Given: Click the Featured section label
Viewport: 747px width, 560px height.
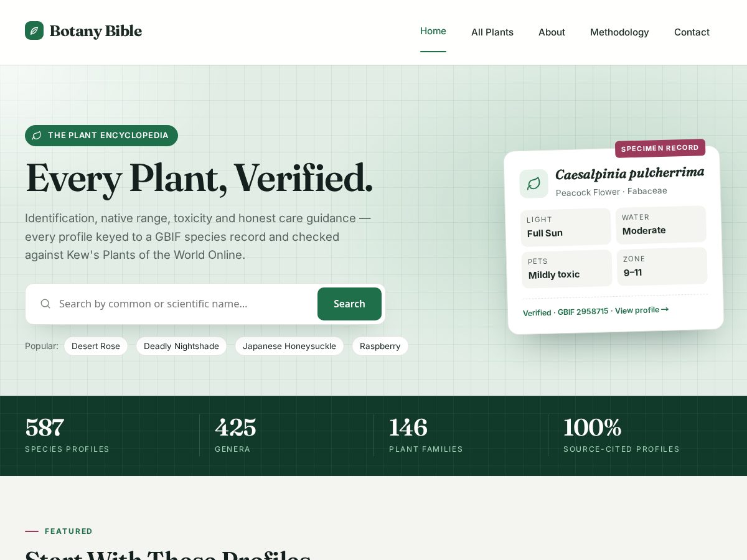Looking at the screenshot, I should click(x=68, y=531).
